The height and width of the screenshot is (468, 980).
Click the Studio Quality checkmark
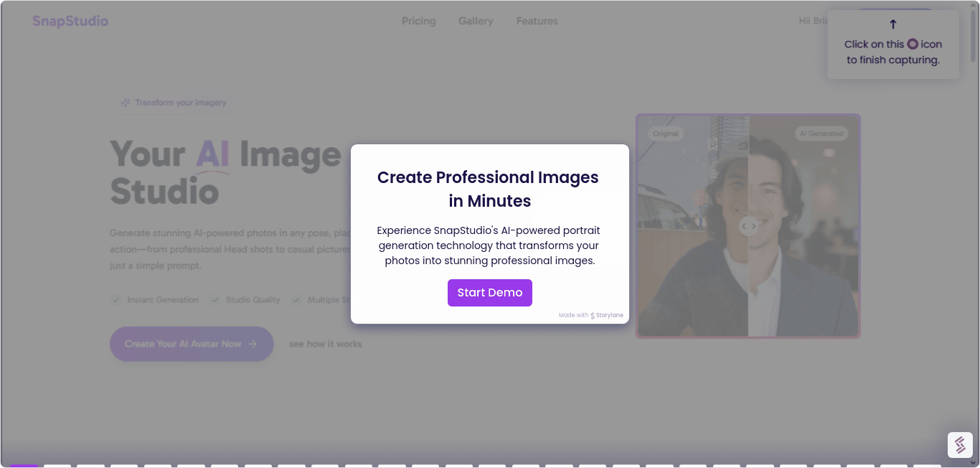click(215, 299)
